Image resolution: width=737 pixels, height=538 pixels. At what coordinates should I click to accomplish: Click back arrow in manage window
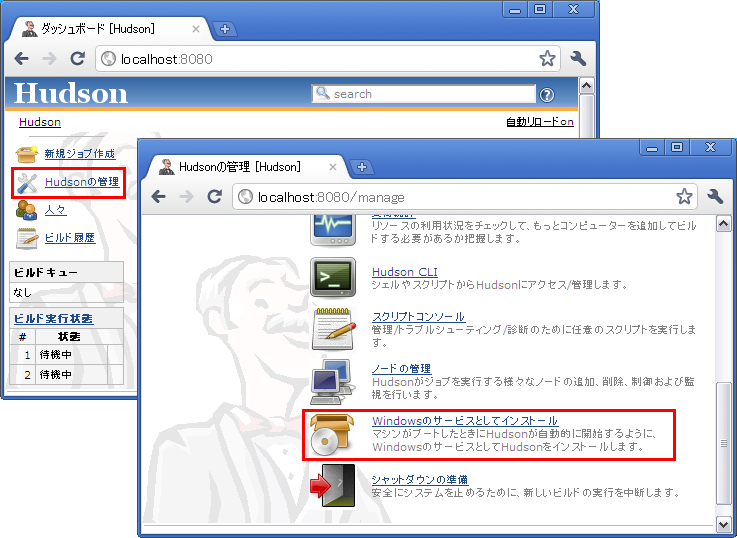159,197
